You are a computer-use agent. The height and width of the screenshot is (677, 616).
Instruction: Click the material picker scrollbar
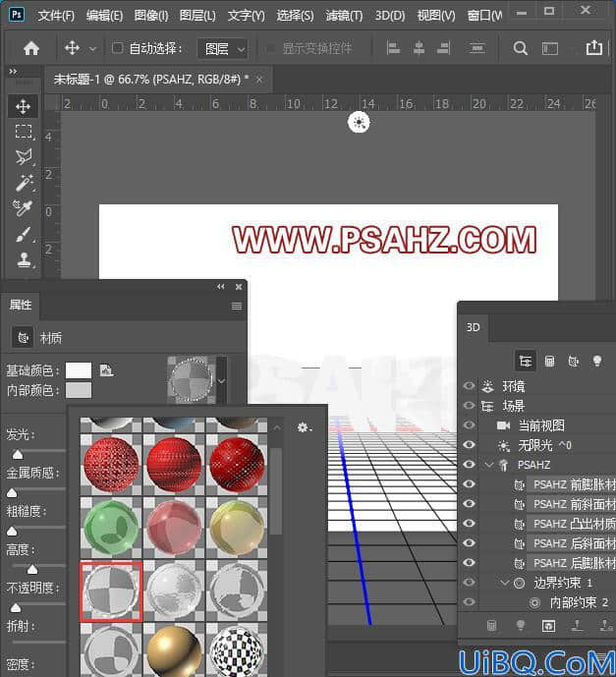coord(276,492)
